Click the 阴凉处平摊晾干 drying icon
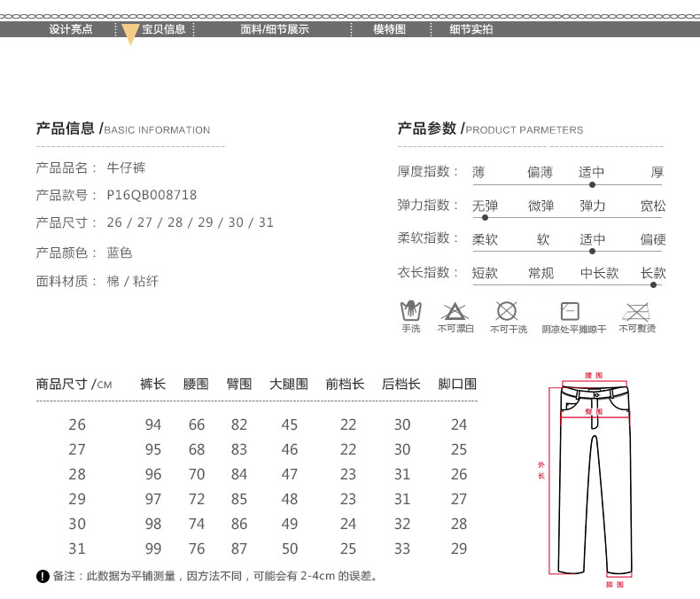The height and width of the screenshot is (599, 700). point(570,311)
